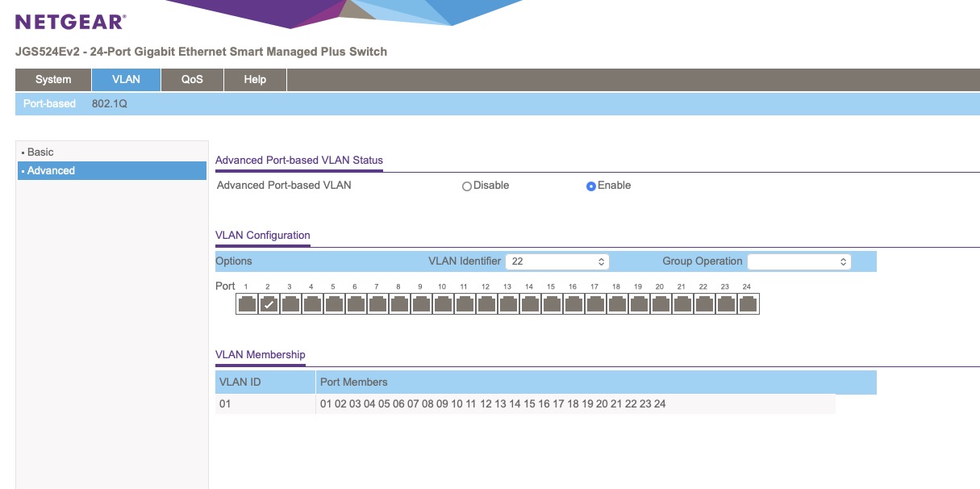Select the port 5 icon
Screen dimensions: 980x489
pyautogui.click(x=334, y=304)
